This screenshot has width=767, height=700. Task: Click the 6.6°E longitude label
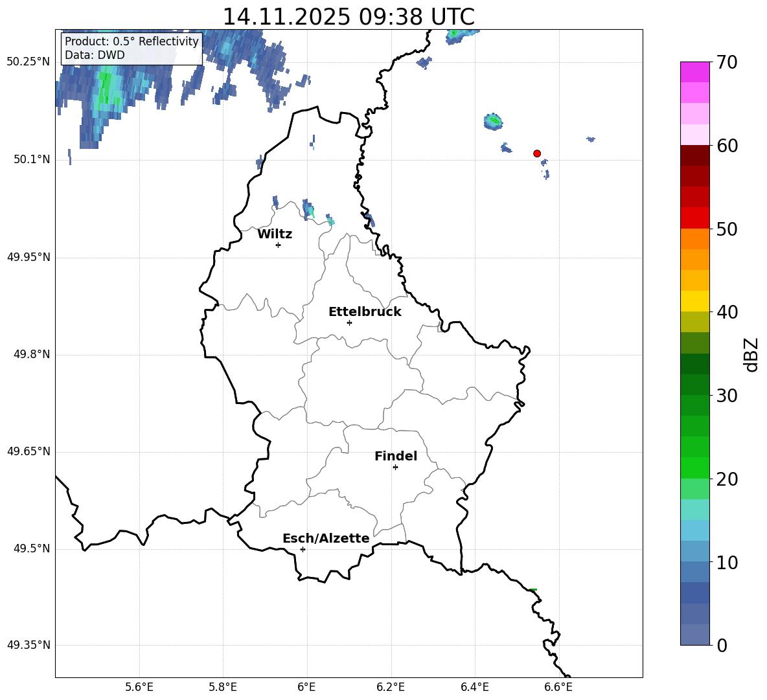click(x=558, y=687)
